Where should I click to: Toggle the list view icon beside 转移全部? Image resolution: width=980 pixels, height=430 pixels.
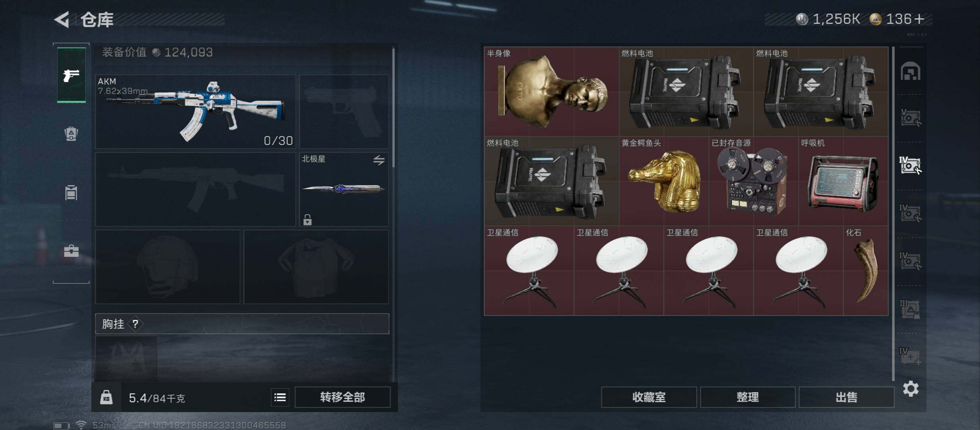(x=280, y=397)
